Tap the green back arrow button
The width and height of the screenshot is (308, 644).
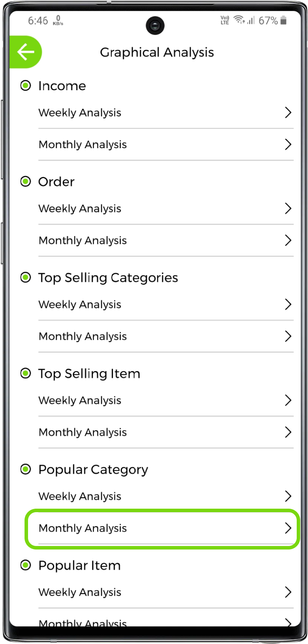(x=25, y=52)
